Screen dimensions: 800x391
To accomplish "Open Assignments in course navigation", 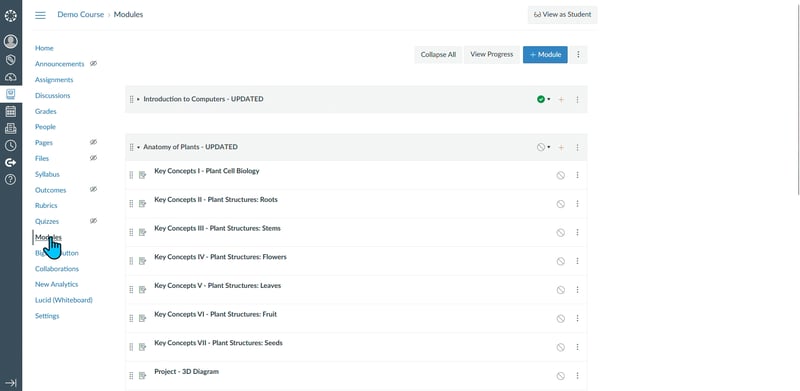I will pos(54,80).
